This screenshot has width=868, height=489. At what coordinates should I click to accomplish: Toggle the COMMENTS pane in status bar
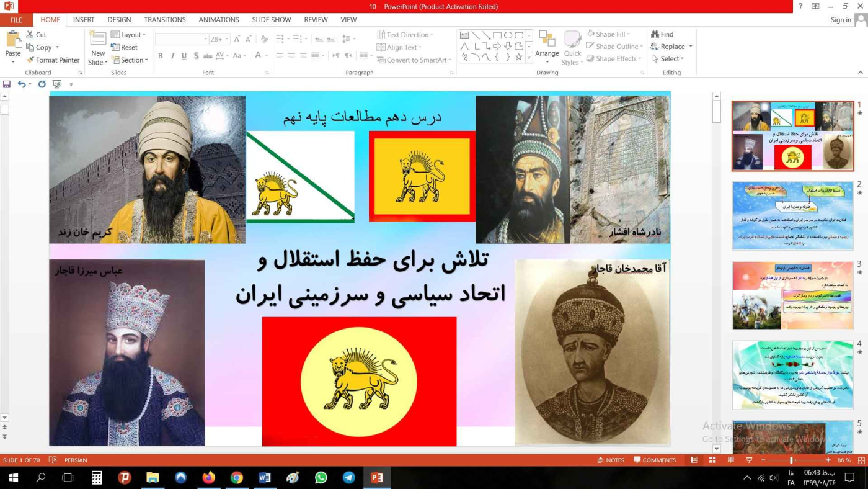click(x=655, y=460)
